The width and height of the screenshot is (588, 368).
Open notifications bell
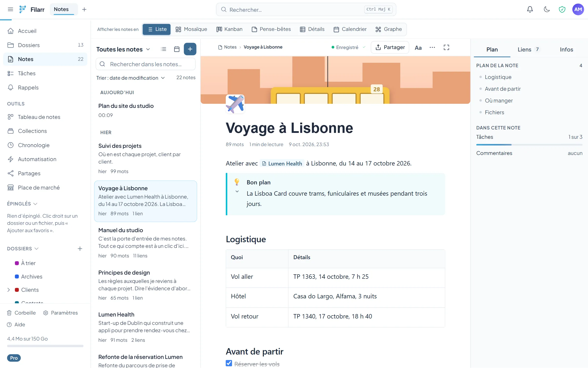(x=530, y=9)
